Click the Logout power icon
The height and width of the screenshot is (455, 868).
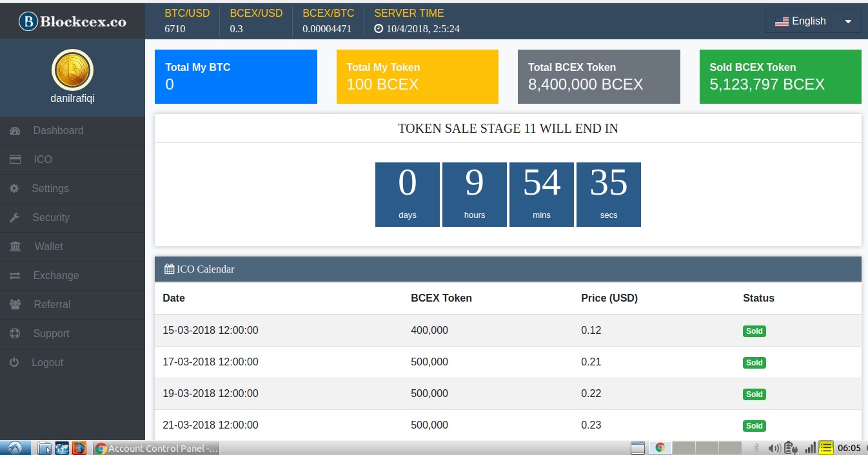pyautogui.click(x=14, y=363)
